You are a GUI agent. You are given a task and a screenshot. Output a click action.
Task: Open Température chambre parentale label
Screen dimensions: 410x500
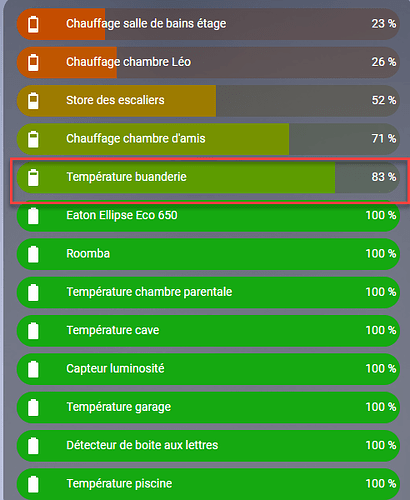149,292
